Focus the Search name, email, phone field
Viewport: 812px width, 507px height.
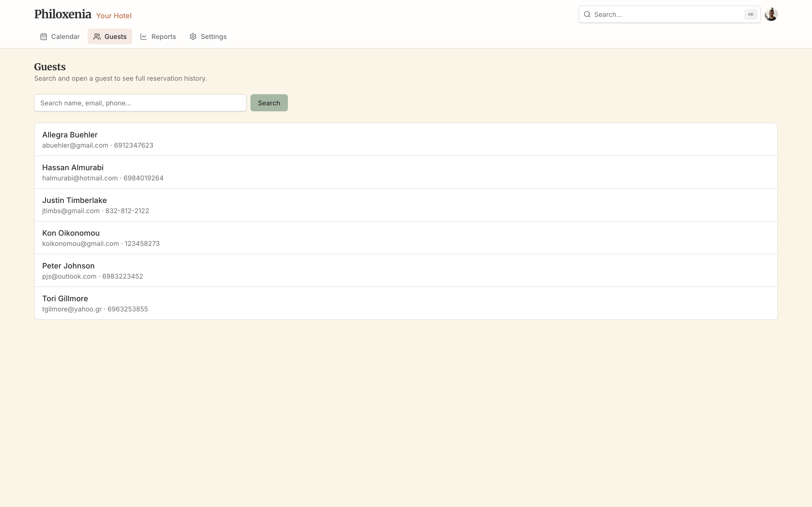pyautogui.click(x=140, y=103)
